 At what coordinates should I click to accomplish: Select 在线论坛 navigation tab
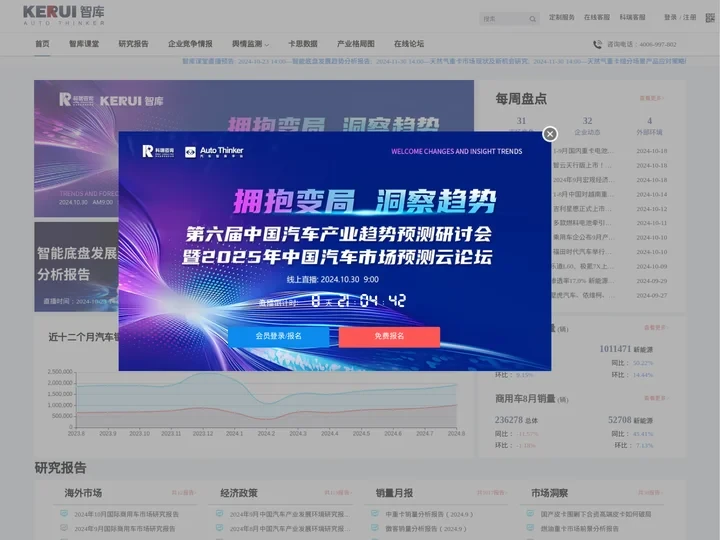[409, 44]
